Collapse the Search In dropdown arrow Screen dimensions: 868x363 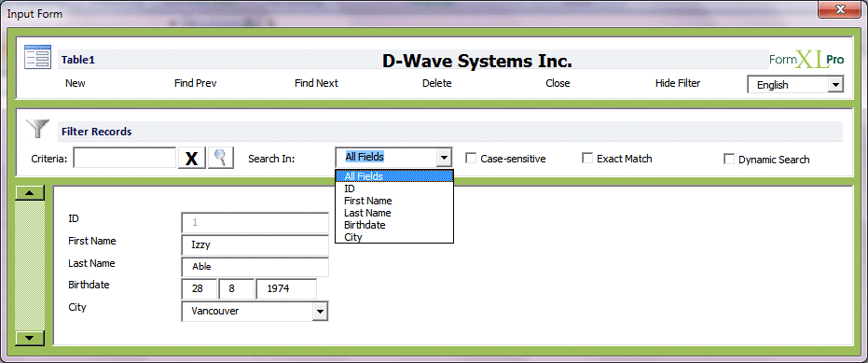point(444,158)
